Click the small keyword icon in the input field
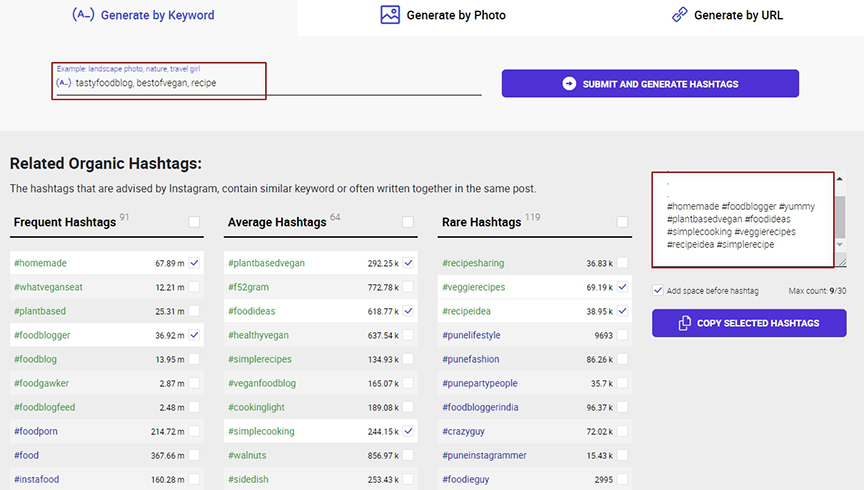Screen dimensions: 864x490 (64, 83)
